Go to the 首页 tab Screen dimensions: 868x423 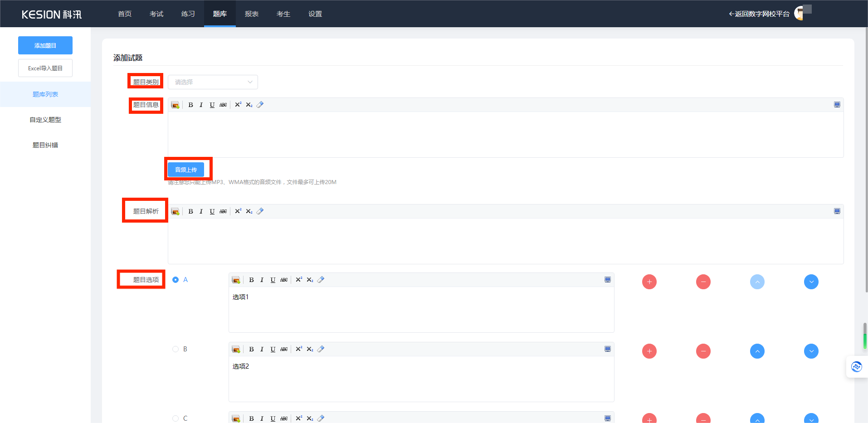(125, 14)
